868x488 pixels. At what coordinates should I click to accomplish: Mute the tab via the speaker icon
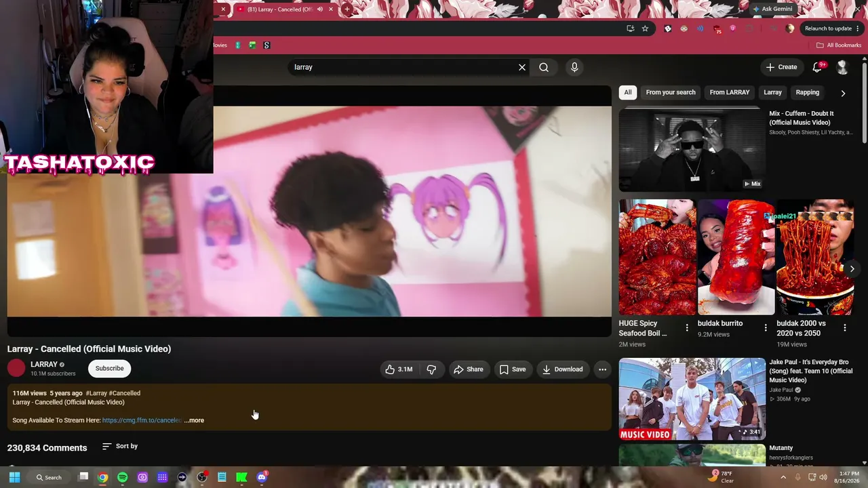pos(320,9)
